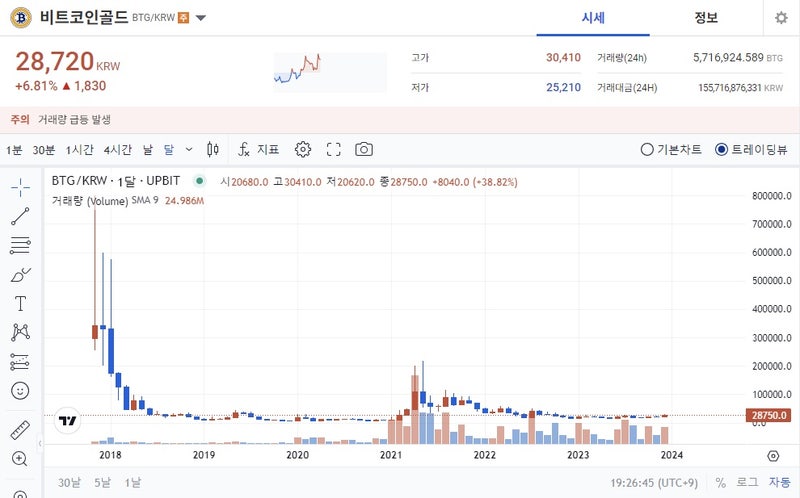Toggle fullscreen chart mode
This screenshot has height=498, width=800.
tap(333, 150)
